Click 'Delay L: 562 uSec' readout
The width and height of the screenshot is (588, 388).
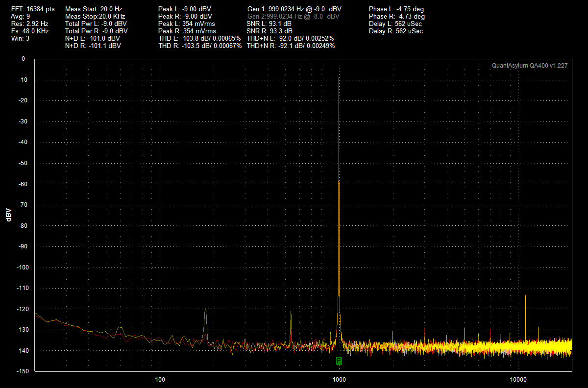click(395, 24)
